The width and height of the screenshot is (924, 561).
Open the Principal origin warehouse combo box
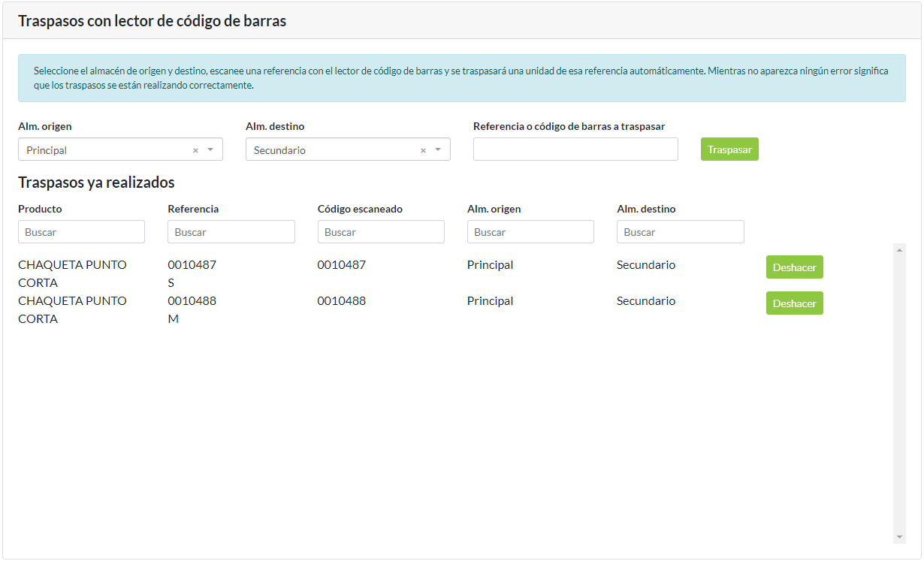[105, 150]
